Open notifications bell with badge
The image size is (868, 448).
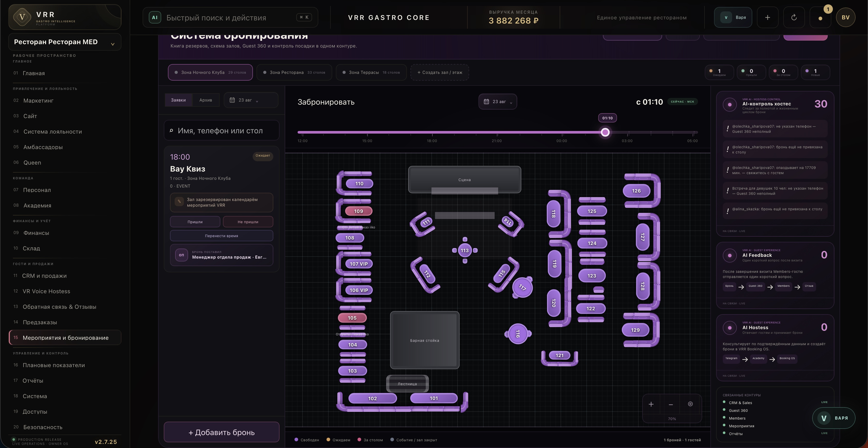820,18
